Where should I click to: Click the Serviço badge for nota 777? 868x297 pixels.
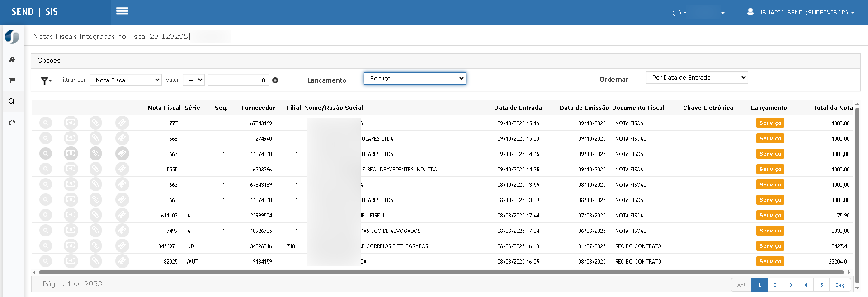click(x=770, y=123)
